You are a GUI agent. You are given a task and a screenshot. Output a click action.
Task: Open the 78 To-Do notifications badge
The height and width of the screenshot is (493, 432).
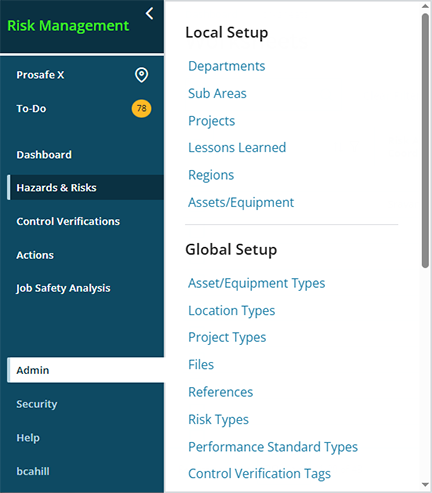click(141, 108)
